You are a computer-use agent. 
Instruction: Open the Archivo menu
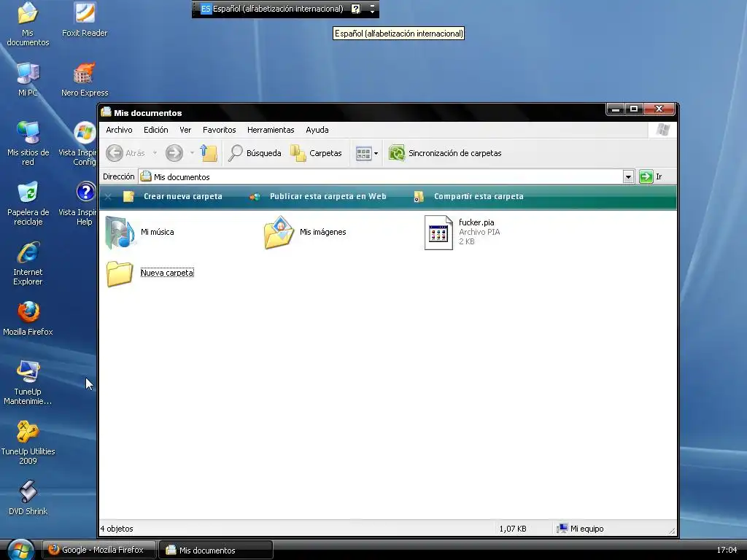119,130
